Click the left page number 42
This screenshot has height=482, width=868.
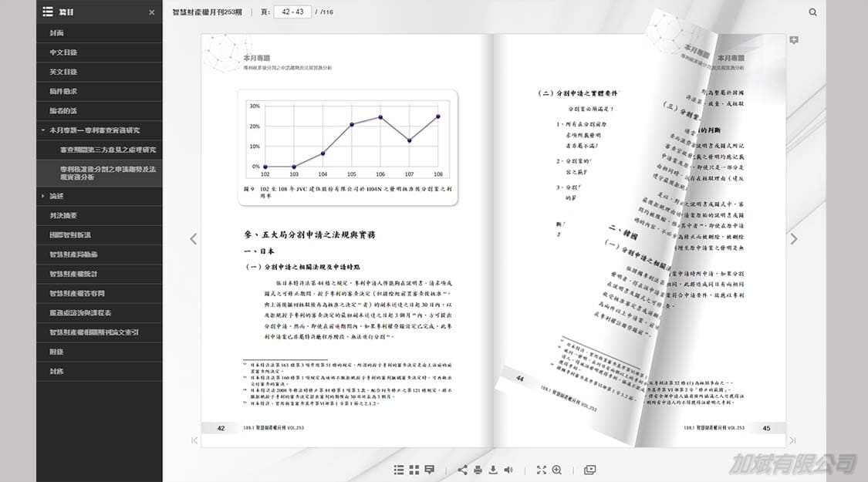(x=221, y=428)
